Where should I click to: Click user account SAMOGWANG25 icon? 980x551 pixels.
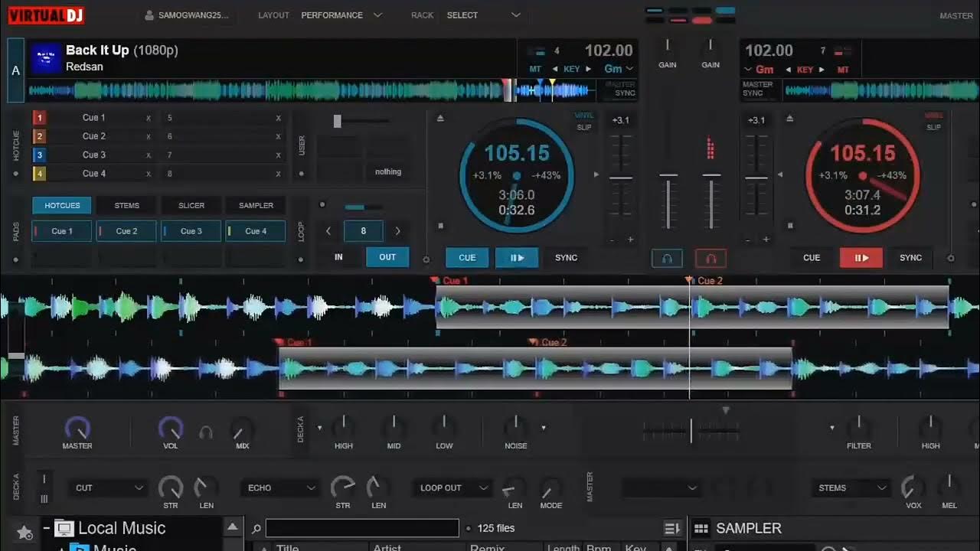tap(149, 15)
